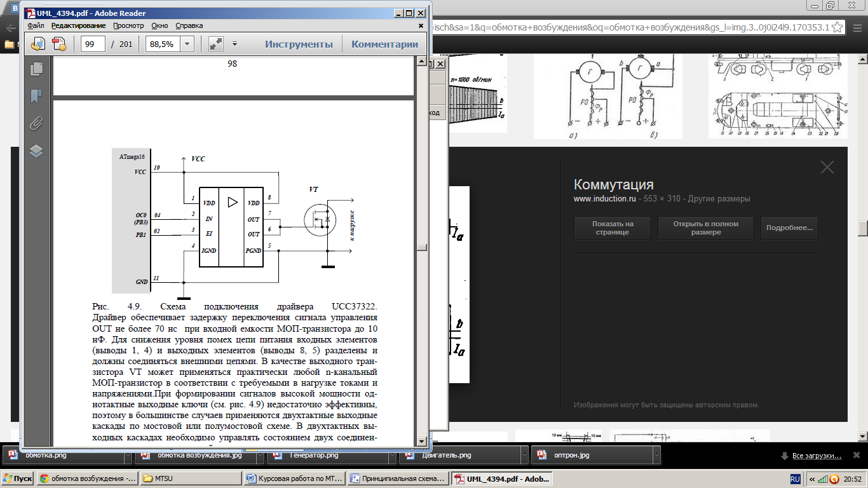
Task: Click the save-a-copy toolbar icon
Action: pyautogui.click(x=38, y=44)
